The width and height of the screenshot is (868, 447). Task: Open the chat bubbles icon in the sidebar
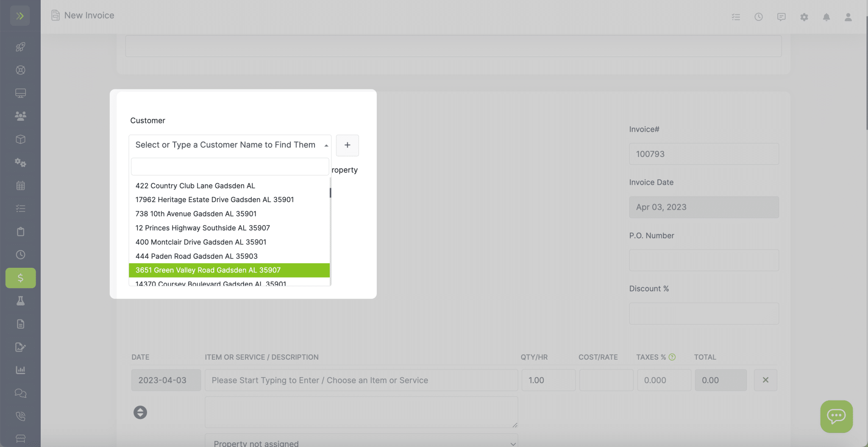(x=20, y=393)
